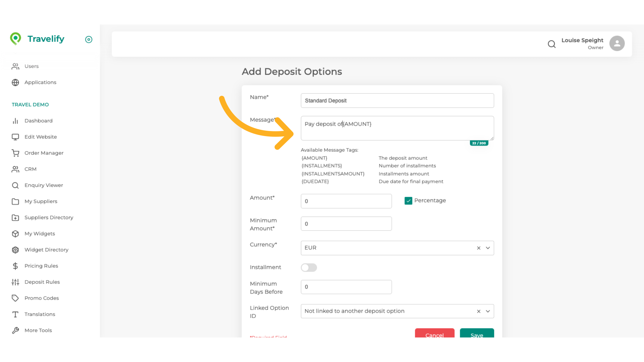
Task: Click the Louise Speight profile avatar
Action: click(617, 43)
